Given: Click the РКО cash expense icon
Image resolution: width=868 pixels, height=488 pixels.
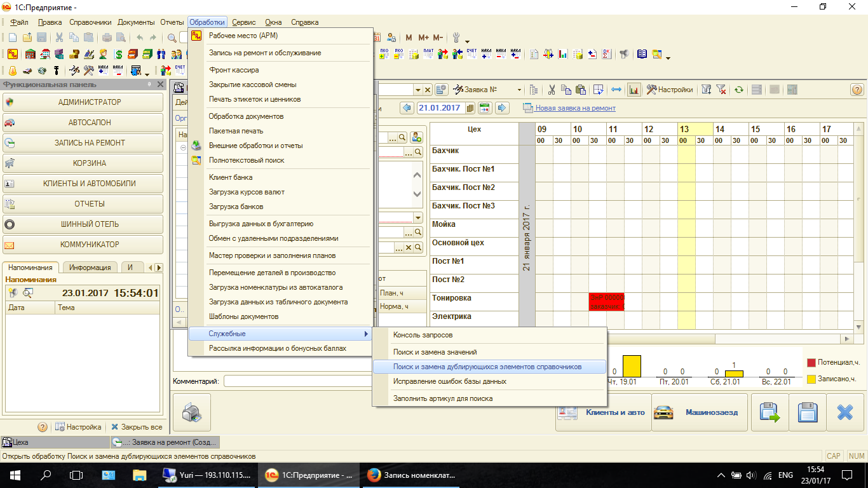Looking at the screenshot, I should pyautogui.click(x=399, y=54).
